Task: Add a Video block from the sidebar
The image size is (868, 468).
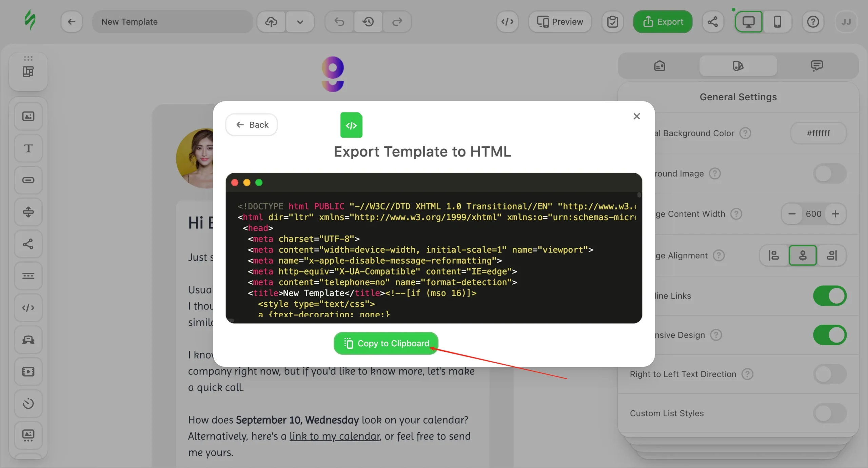Action: tap(28, 371)
